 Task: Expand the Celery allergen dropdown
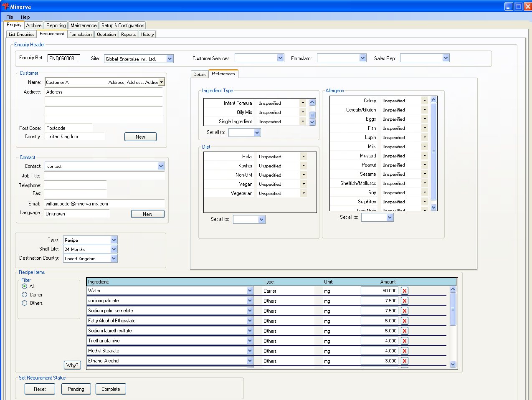[424, 101]
